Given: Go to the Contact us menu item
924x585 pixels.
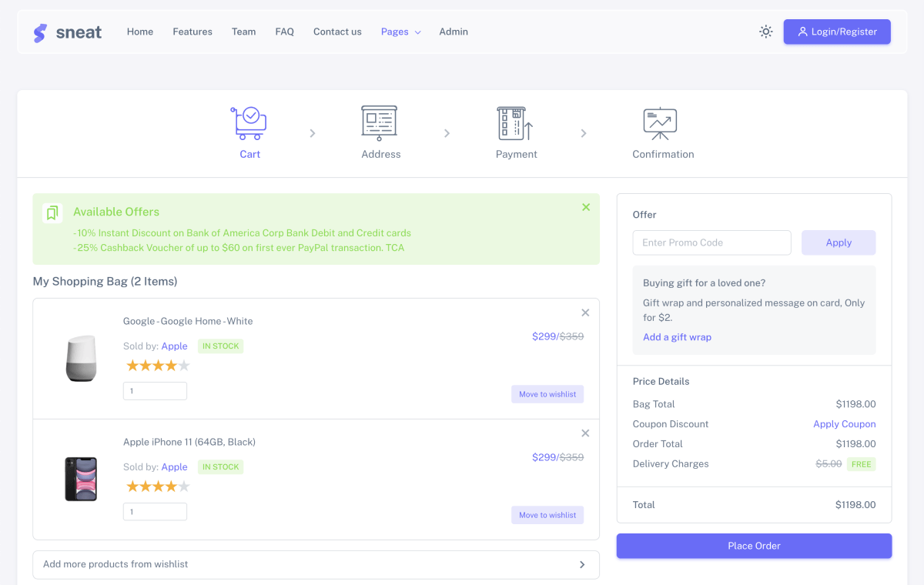Looking at the screenshot, I should tap(337, 32).
